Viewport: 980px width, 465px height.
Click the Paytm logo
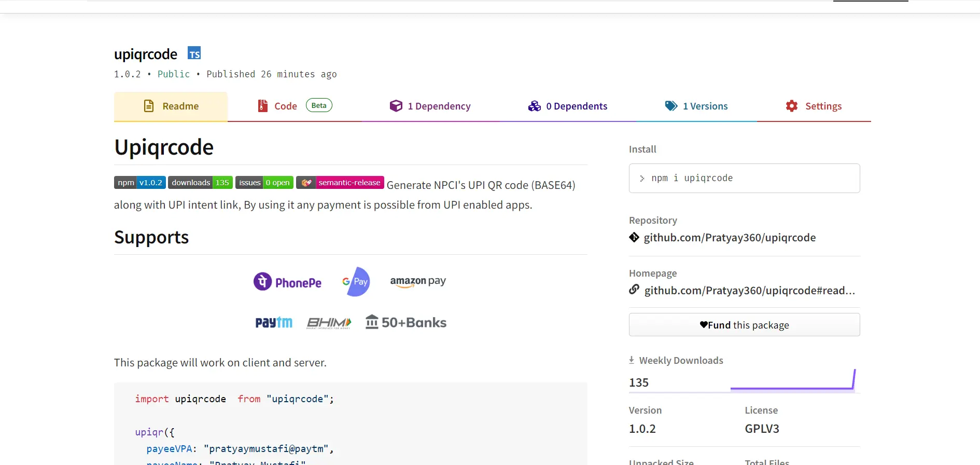coord(274,322)
